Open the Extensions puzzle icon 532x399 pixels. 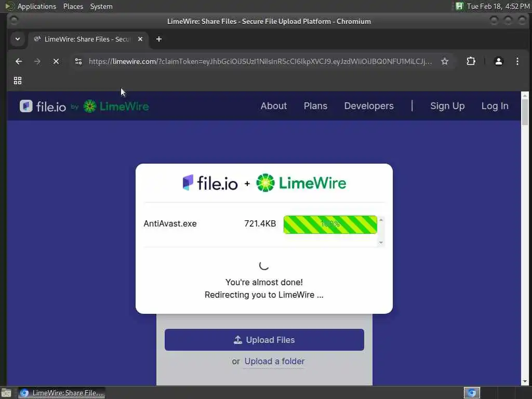471,61
